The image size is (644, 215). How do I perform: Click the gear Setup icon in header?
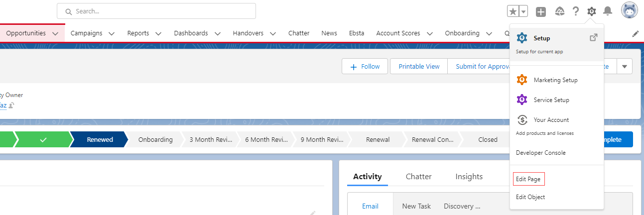click(x=591, y=11)
